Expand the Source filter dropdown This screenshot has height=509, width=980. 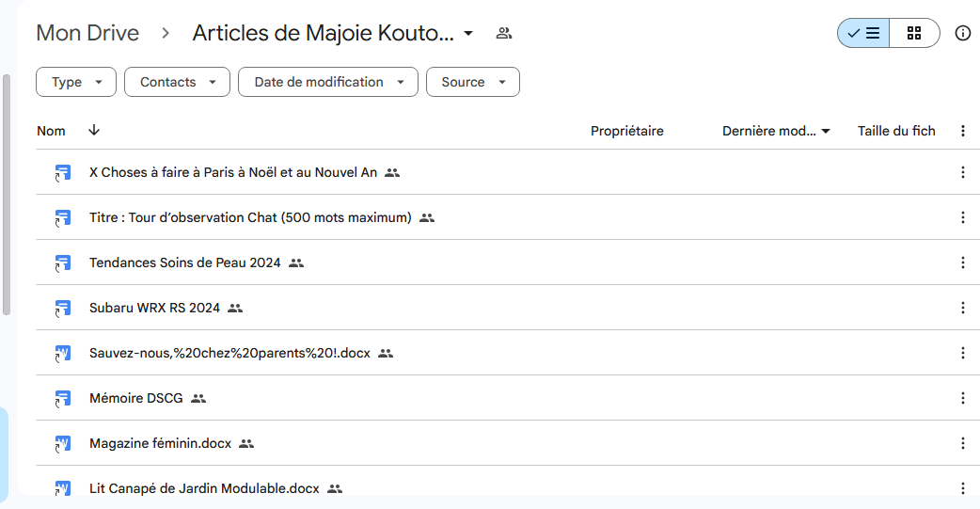click(472, 82)
